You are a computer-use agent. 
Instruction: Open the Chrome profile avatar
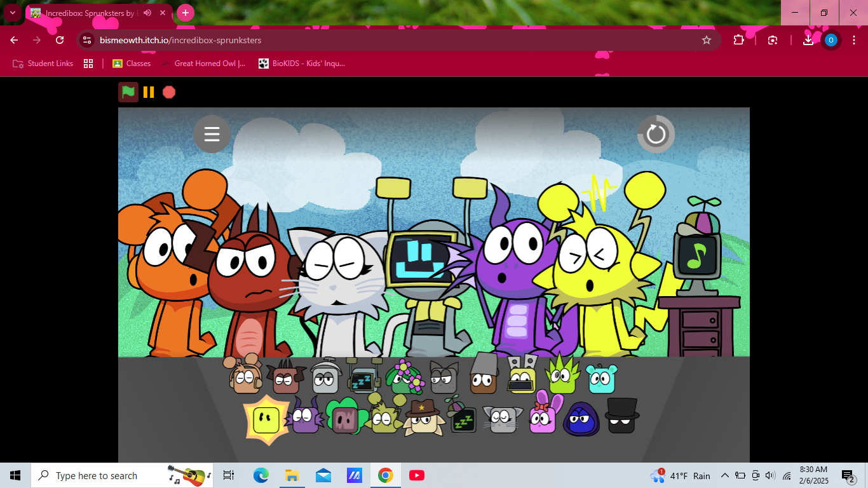point(831,40)
